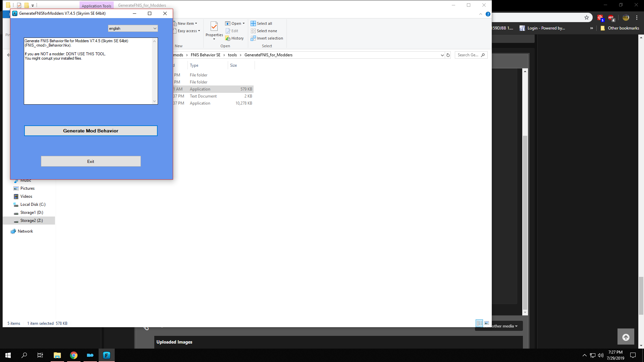Screen dimensions: 644x362
Task: Open Task View from the taskbar
Action: 40,355
